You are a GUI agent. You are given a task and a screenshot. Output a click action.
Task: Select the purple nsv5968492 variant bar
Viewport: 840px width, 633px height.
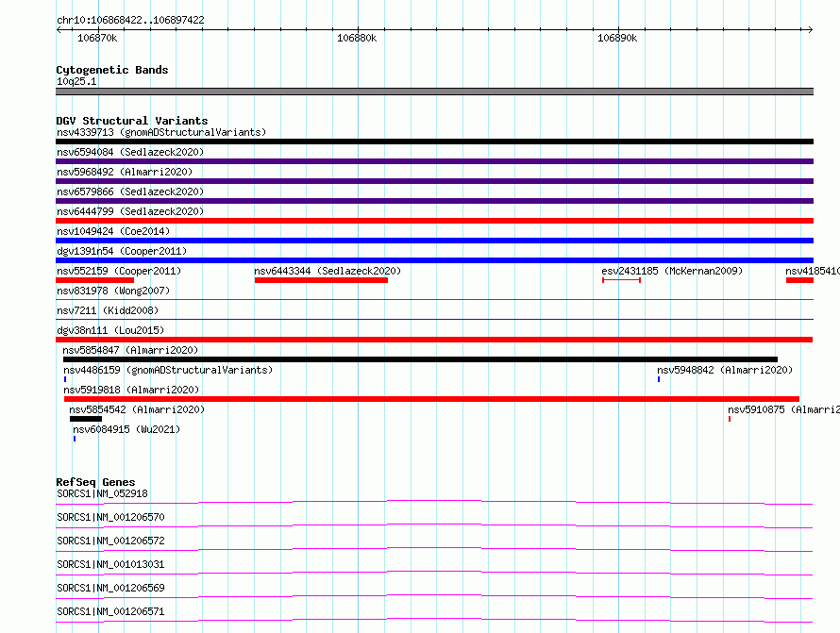tap(434, 181)
